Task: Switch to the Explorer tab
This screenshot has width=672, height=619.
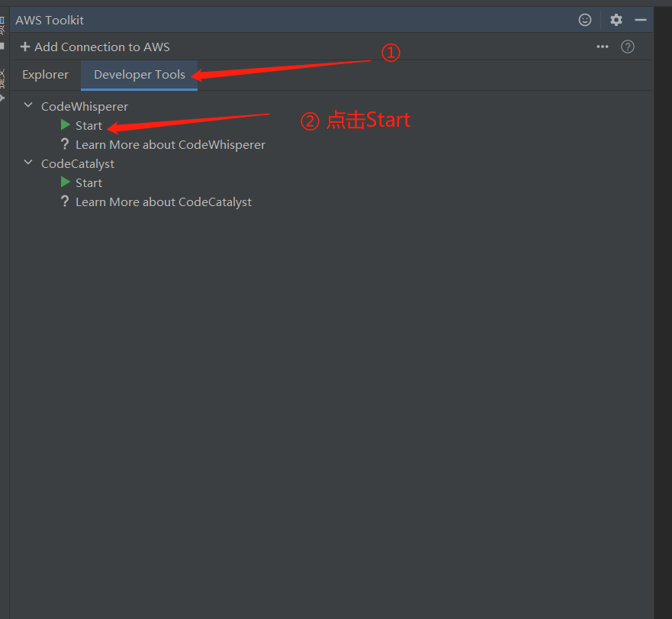Action: click(x=45, y=74)
